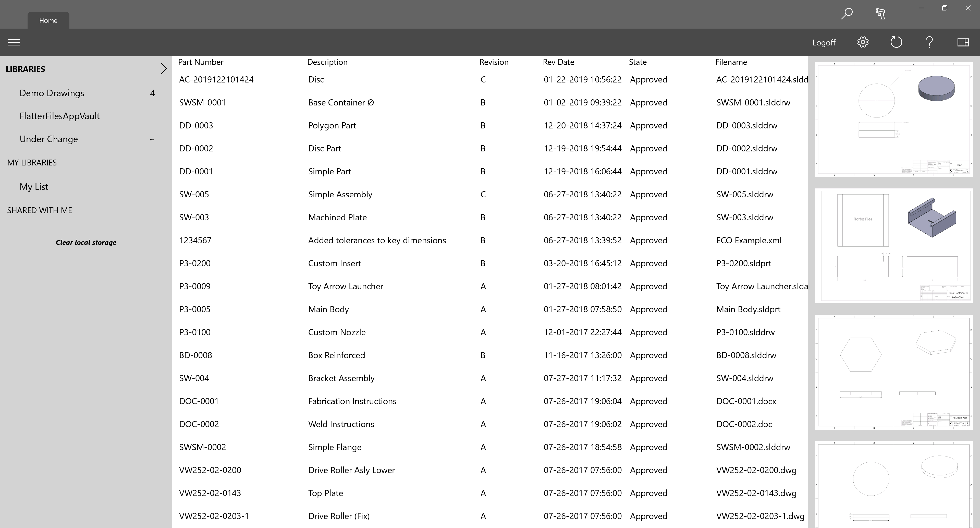The height and width of the screenshot is (528, 980).
Task: Click filename DOC-0001.docx
Action: coord(746,401)
